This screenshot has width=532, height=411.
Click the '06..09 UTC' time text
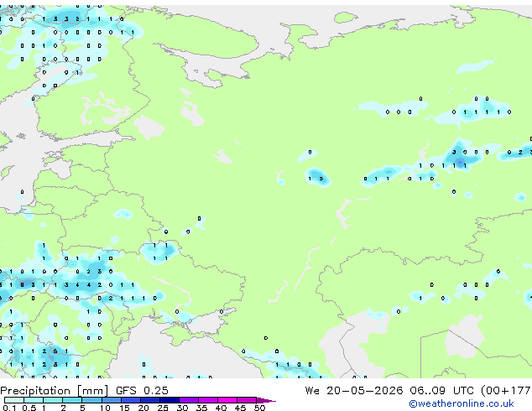(x=441, y=391)
